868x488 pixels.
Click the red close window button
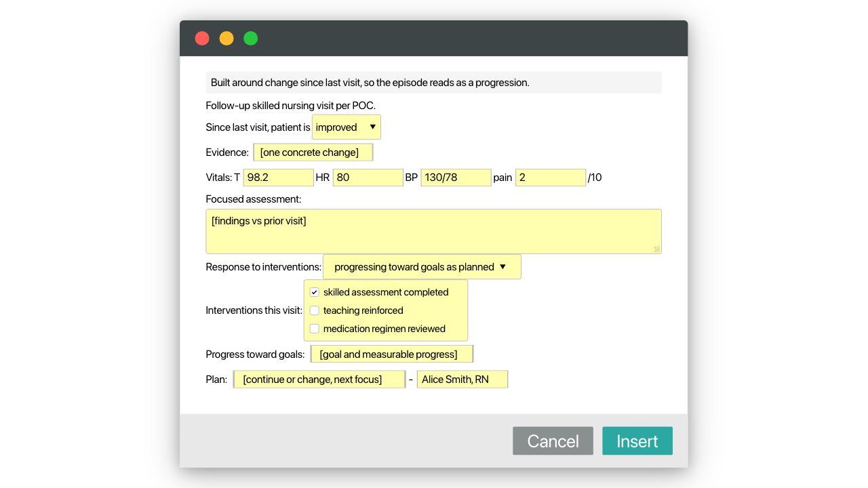click(x=202, y=39)
